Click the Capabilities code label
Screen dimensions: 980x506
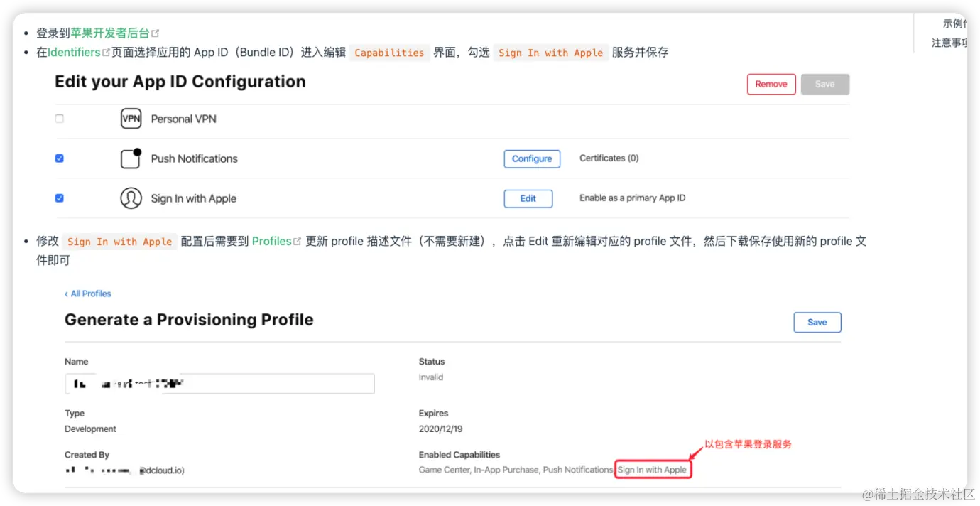coord(389,53)
